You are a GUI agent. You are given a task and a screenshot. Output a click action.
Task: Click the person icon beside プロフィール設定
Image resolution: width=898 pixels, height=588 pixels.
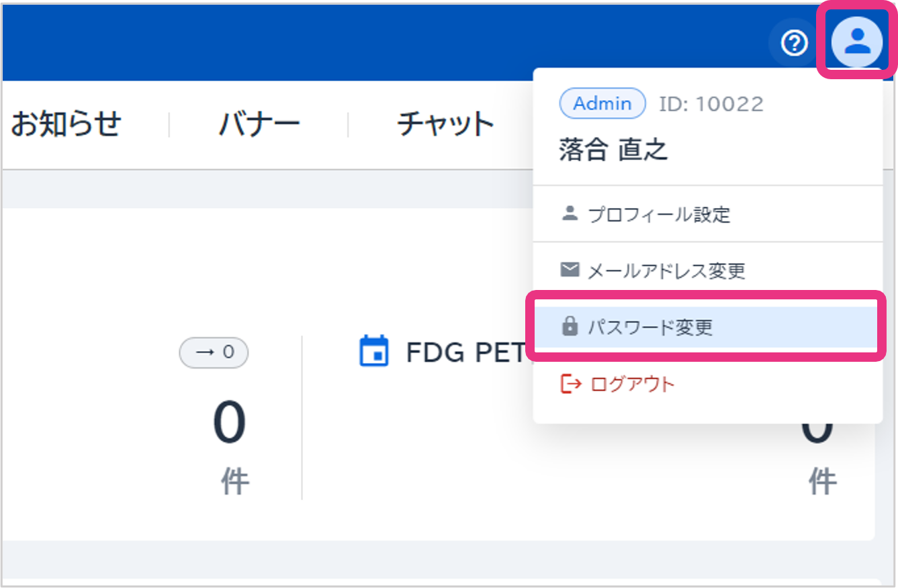pos(570,214)
